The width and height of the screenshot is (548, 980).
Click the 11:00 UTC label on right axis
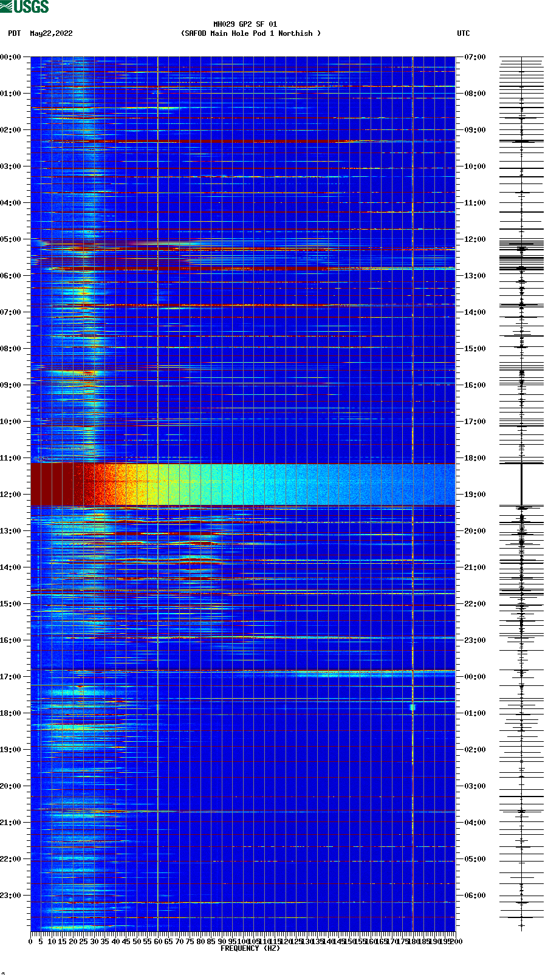pyautogui.click(x=475, y=203)
